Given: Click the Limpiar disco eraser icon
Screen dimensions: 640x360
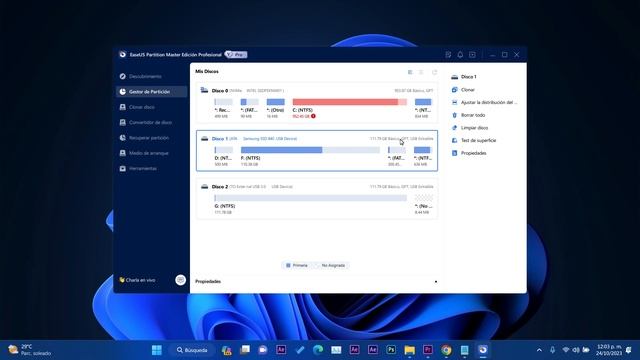Looking at the screenshot, I should (x=454, y=128).
